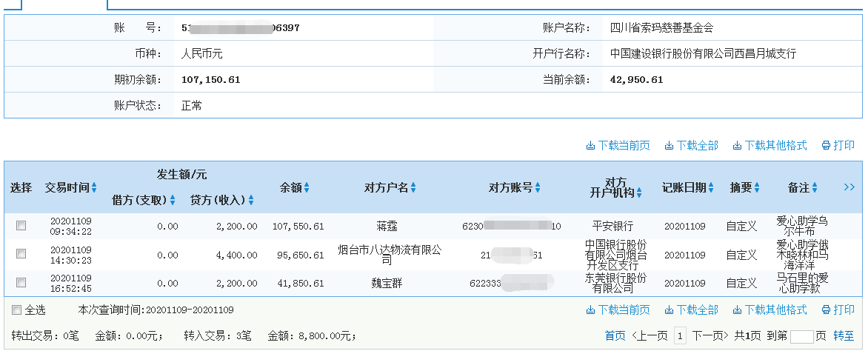Click the 平安银行 institution cell

coord(612,227)
